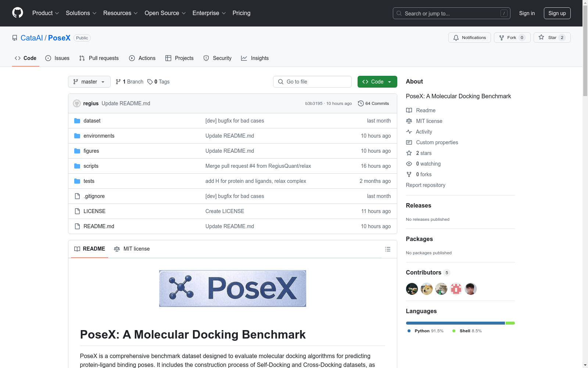Click the Notifications button
588x368 pixels.
click(470, 38)
